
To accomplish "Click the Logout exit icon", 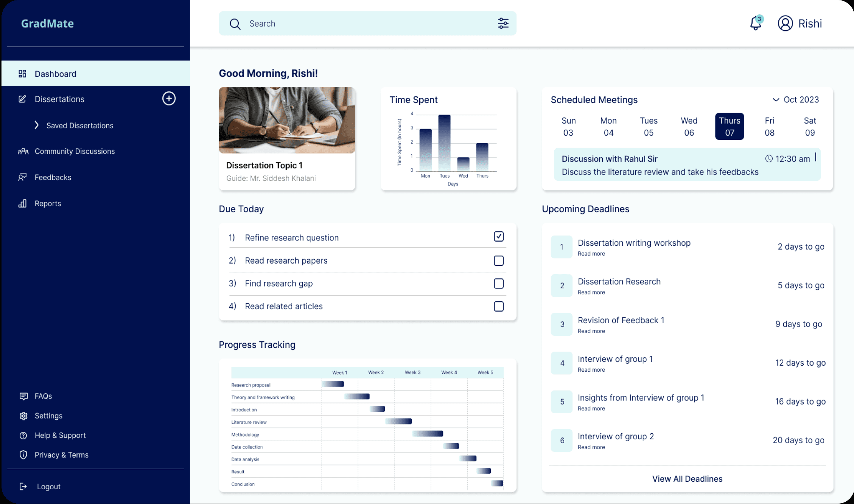I will pos(23,487).
